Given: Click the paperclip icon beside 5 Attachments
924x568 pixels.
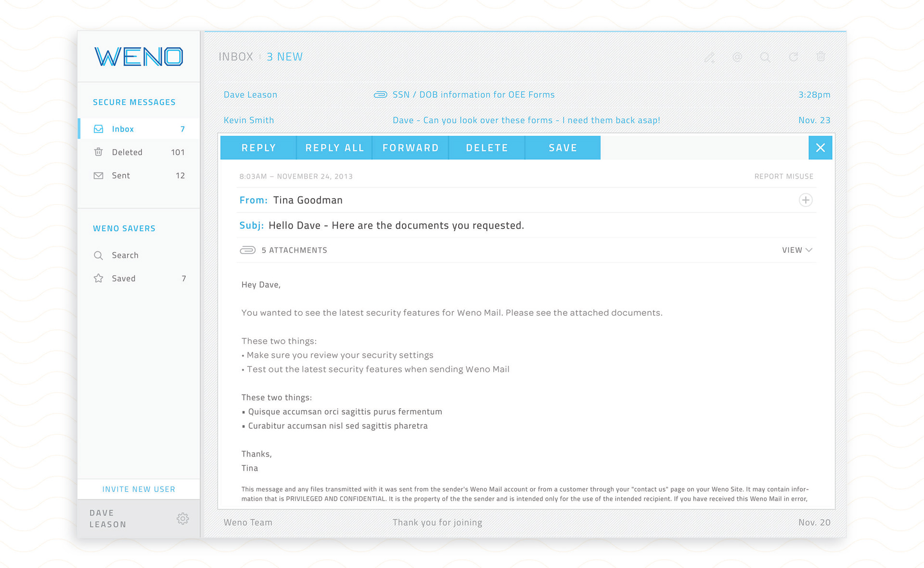Looking at the screenshot, I should coord(248,250).
